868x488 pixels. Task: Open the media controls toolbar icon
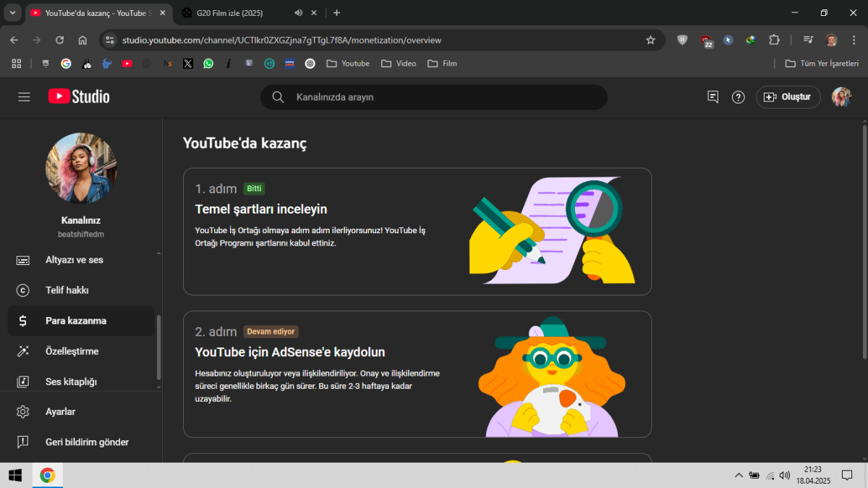pyautogui.click(x=809, y=40)
